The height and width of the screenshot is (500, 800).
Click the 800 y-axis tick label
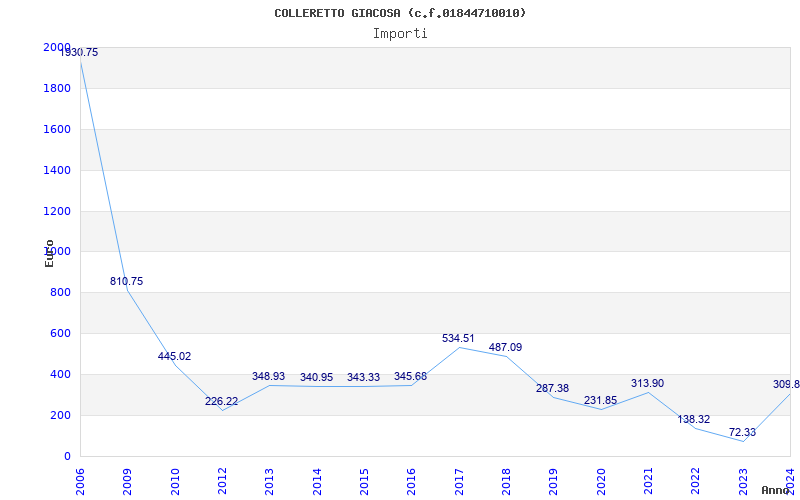[60, 292]
